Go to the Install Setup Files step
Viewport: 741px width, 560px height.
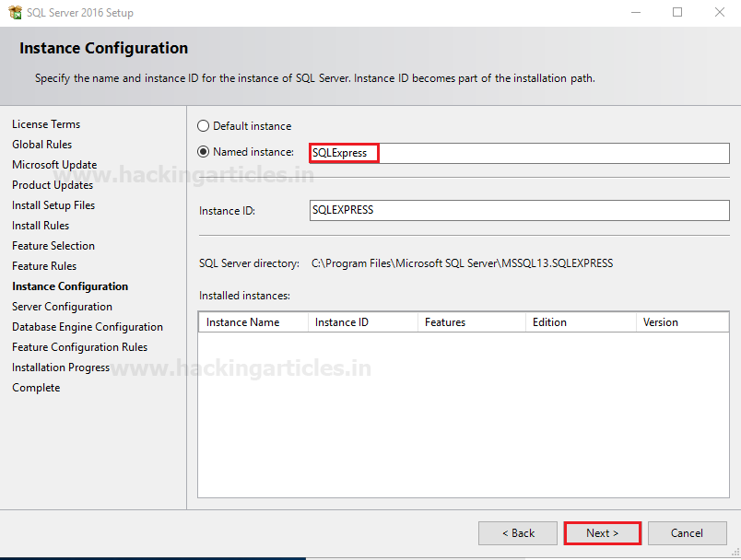(53, 205)
